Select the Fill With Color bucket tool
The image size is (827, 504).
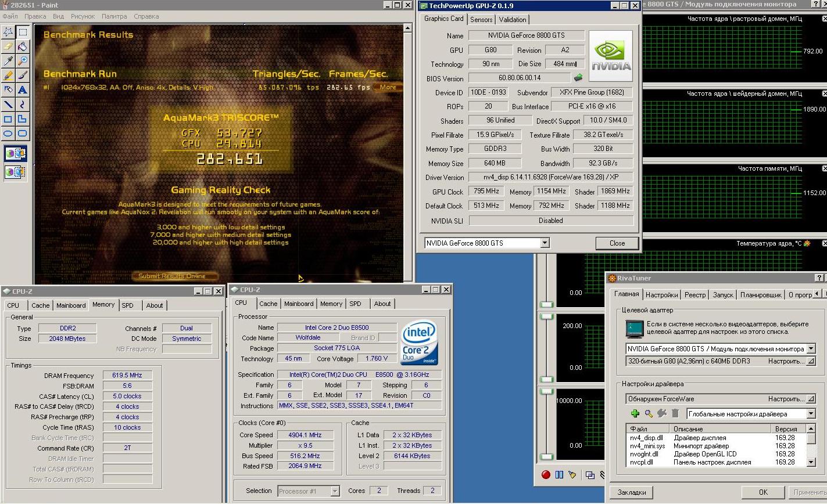23,46
